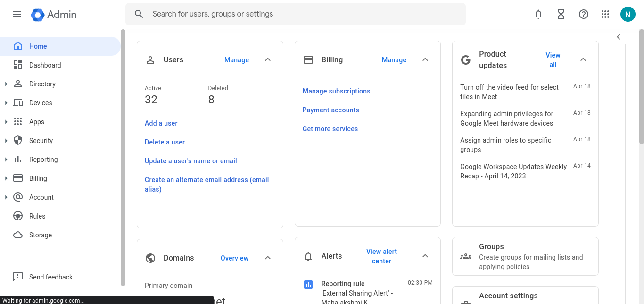Expand Security in the sidebar

click(x=6, y=141)
